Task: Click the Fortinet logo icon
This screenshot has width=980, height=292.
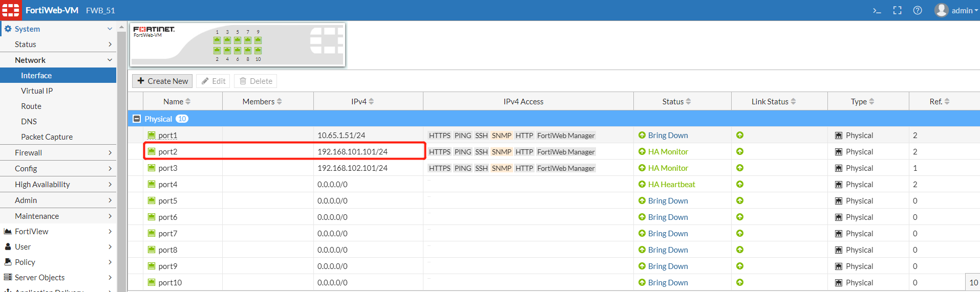Action: click(11, 10)
